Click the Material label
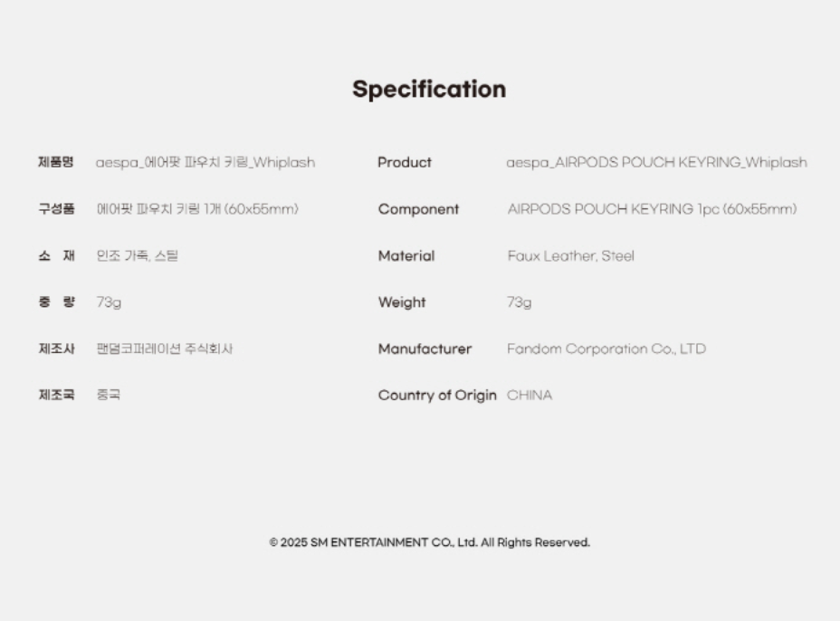840x621 pixels. [406, 256]
